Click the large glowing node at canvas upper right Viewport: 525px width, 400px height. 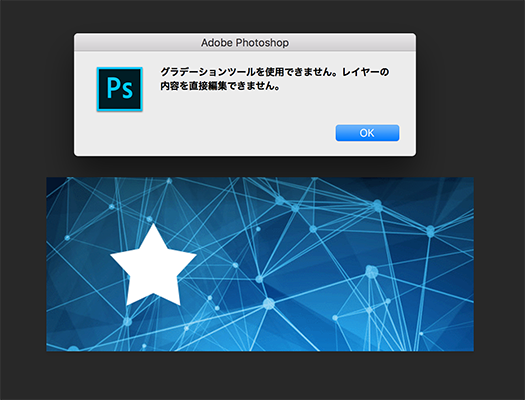click(377, 205)
